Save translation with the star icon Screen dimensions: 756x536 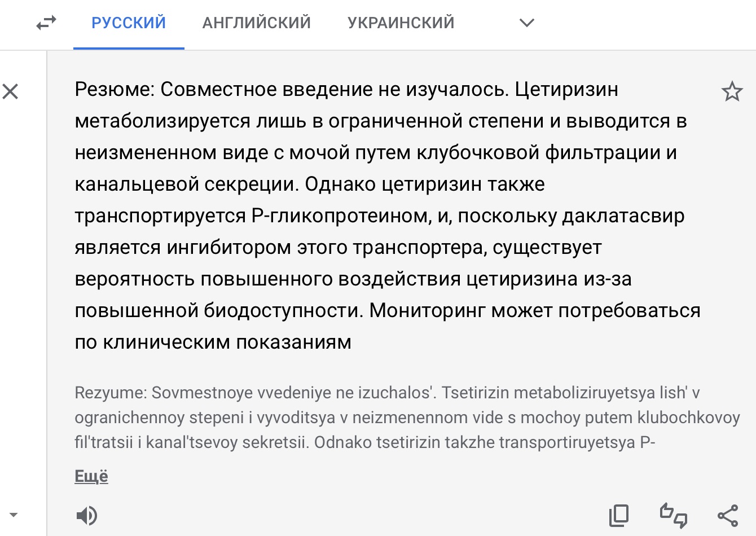coord(732,91)
